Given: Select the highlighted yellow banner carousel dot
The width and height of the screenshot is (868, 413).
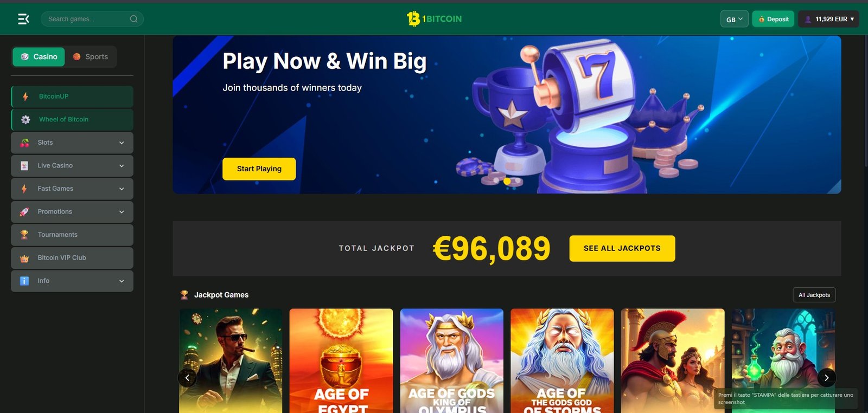Looking at the screenshot, I should [x=507, y=181].
